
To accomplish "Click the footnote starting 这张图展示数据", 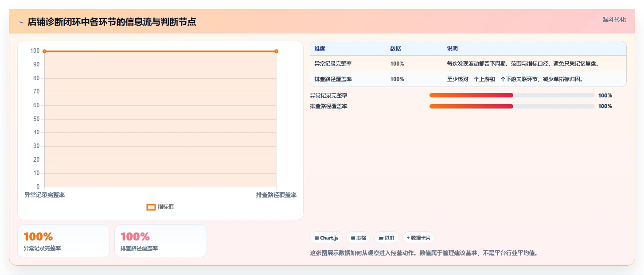I will [x=424, y=253].
